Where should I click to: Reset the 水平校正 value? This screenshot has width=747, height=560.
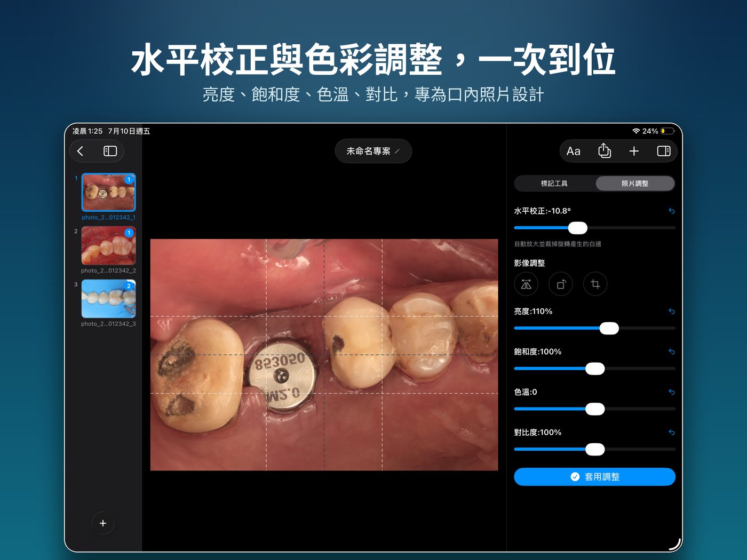pos(672,211)
